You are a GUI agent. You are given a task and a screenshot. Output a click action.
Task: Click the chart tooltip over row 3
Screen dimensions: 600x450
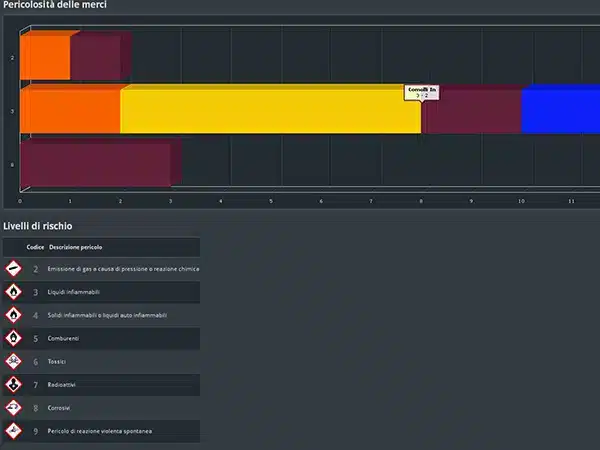421,92
